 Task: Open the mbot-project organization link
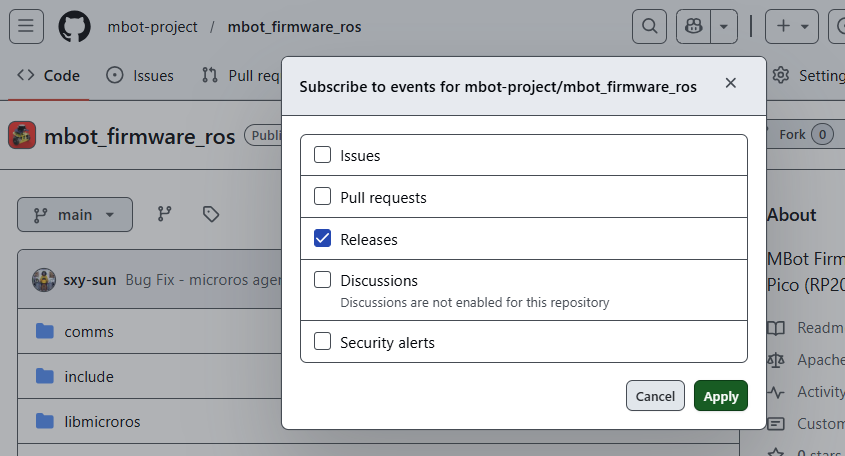click(152, 27)
